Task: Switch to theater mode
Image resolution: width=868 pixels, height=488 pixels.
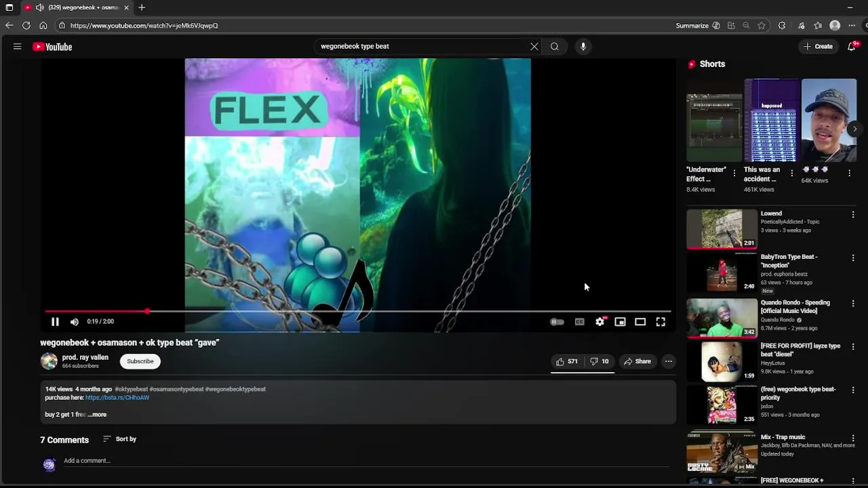Action: [640, 322]
